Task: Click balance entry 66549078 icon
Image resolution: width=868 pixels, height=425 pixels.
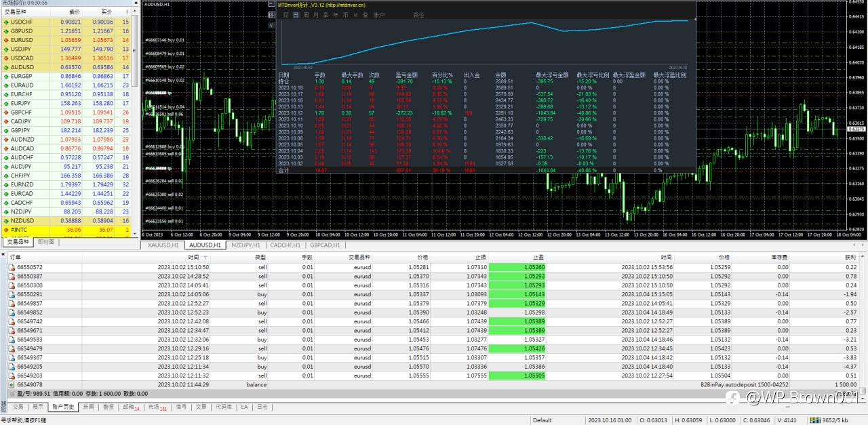Action: pyautogui.click(x=12, y=384)
